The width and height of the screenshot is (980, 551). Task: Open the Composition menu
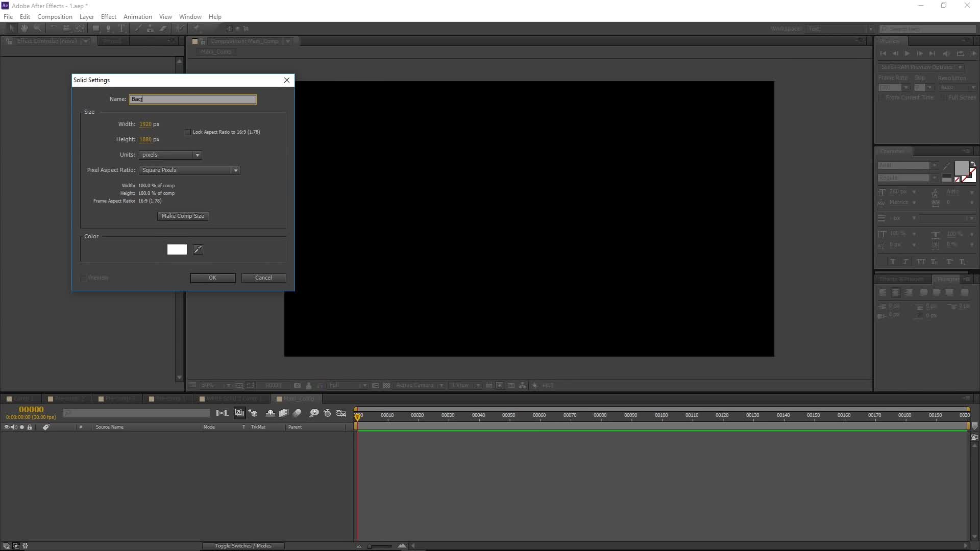coord(55,17)
